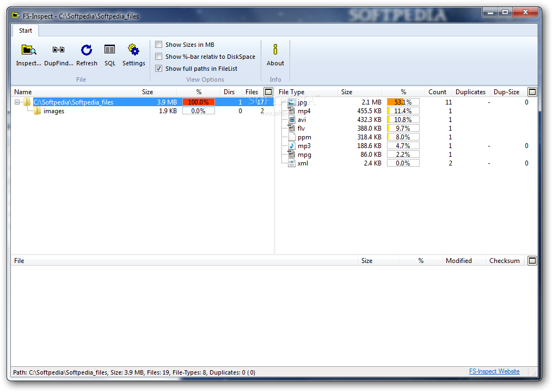This screenshot has height=392, width=553.
Task: Click the mpg file type icon
Action: (292, 155)
